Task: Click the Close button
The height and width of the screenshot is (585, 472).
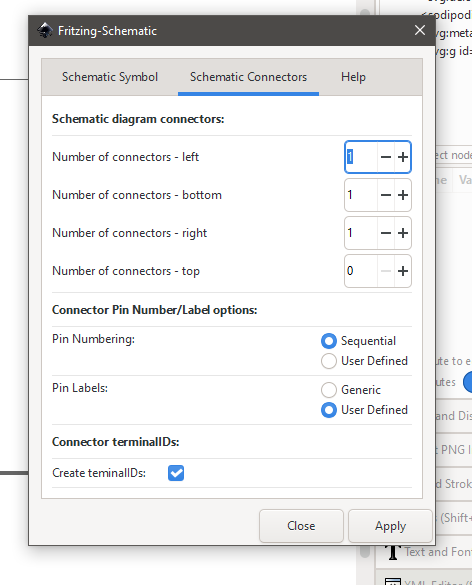Action: point(301,526)
